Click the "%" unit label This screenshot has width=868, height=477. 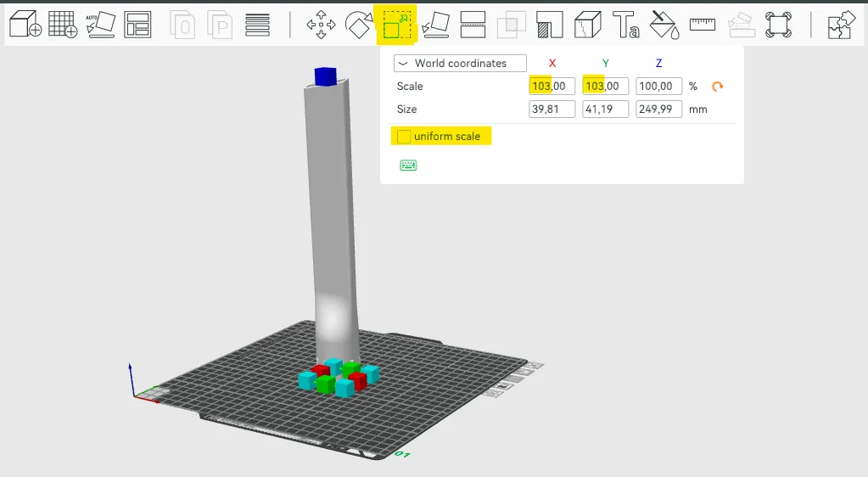pos(693,87)
